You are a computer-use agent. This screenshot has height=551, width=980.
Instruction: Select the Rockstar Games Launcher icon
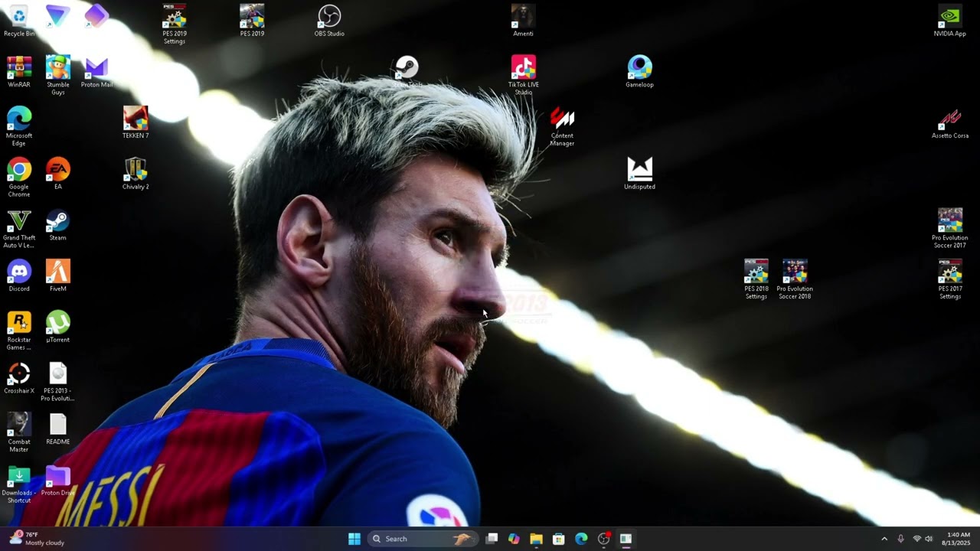click(19, 331)
